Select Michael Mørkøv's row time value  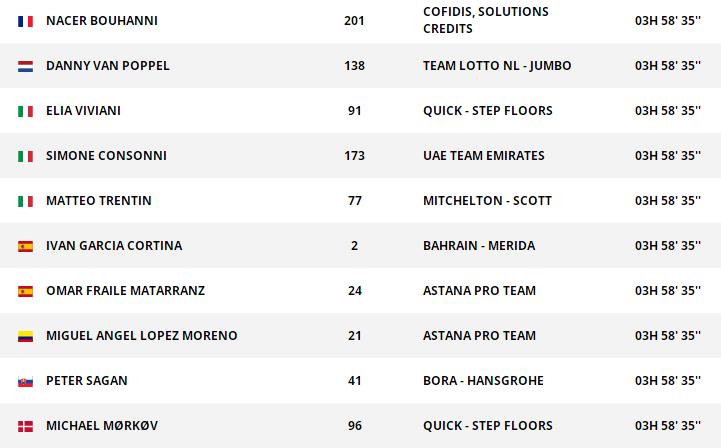[x=667, y=426]
